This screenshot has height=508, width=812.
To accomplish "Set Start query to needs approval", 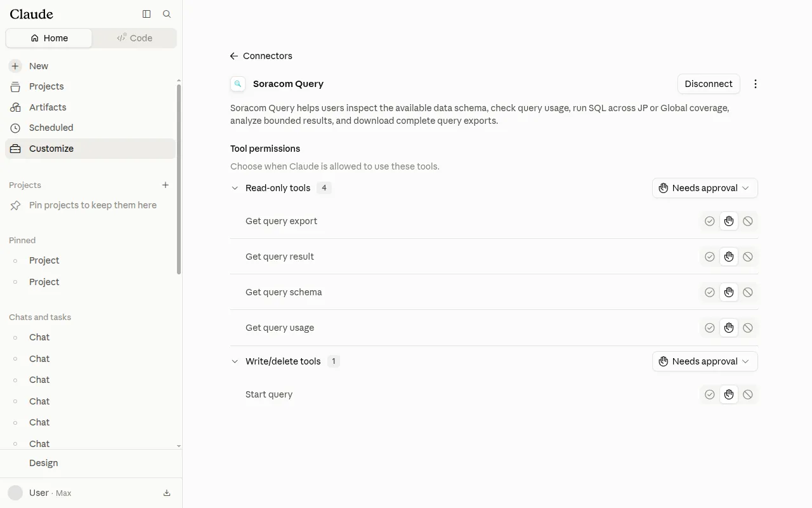I will (x=729, y=394).
